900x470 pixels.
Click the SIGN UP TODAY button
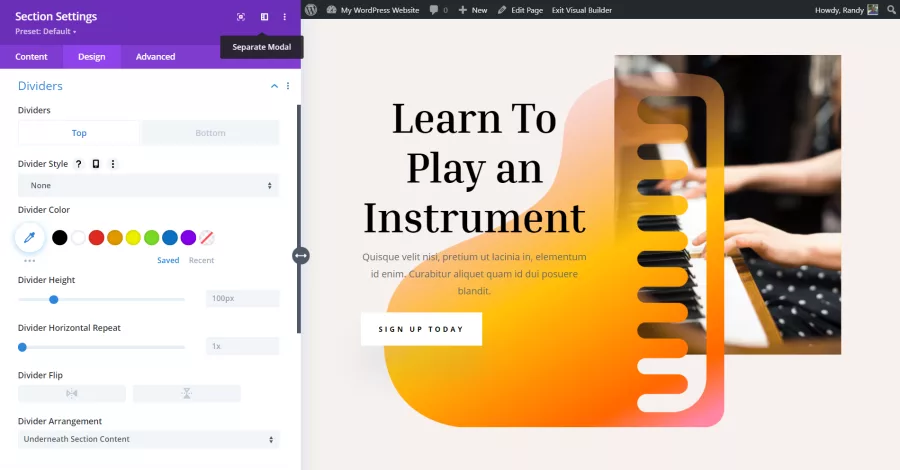[421, 329]
